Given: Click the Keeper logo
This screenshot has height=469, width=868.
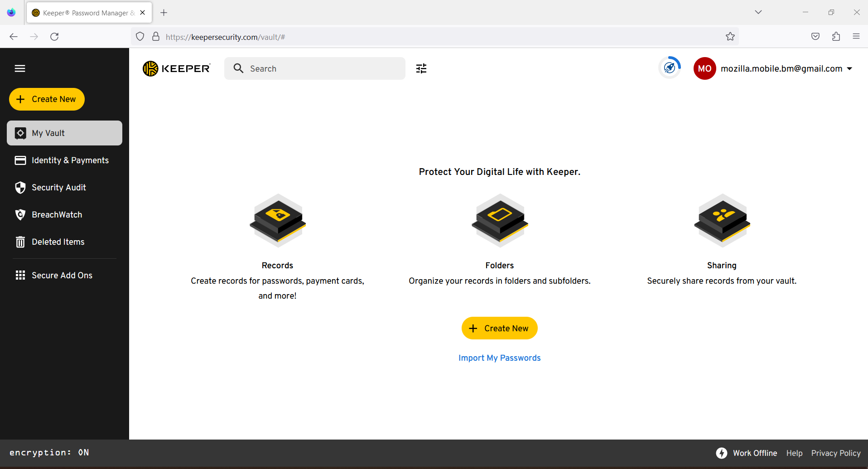Looking at the screenshot, I should coord(176,68).
